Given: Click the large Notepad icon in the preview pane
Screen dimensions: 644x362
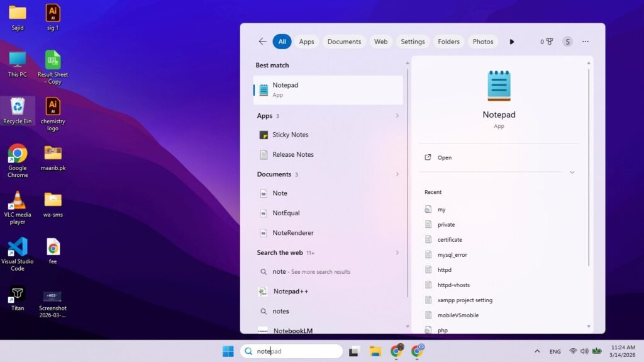Looking at the screenshot, I should click(x=499, y=86).
